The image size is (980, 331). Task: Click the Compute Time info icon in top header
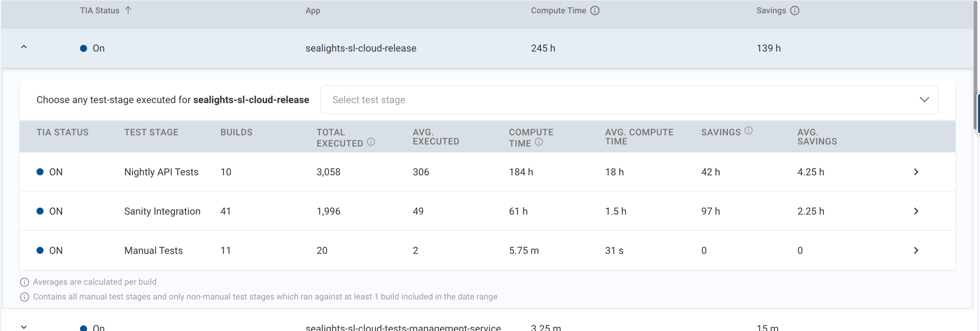click(x=595, y=11)
